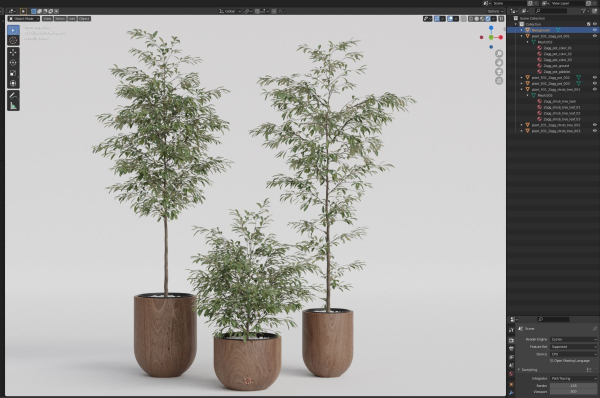This screenshot has height=398, width=600.
Task: Switch orthographic/perspective grid gizmo
Action: pyautogui.click(x=499, y=81)
